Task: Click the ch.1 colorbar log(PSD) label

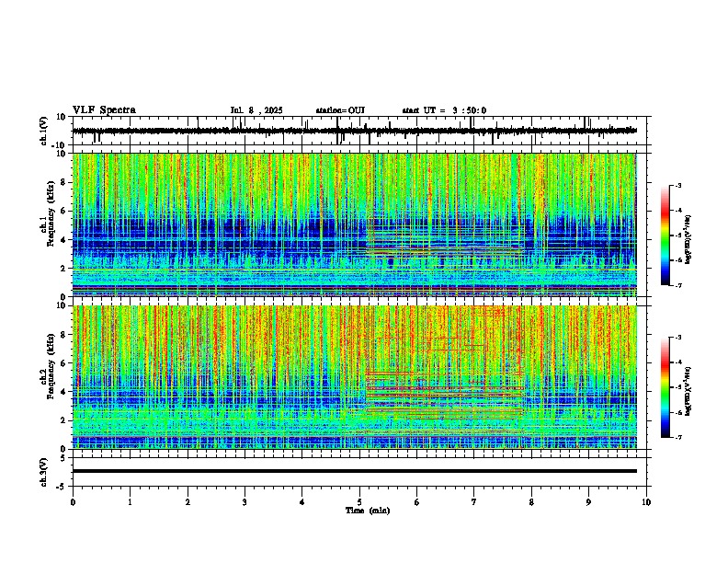Action: coord(688,239)
